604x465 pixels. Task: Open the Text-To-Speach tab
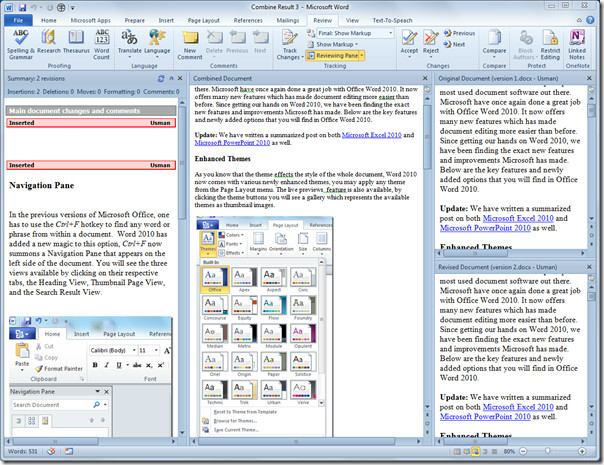pos(392,20)
